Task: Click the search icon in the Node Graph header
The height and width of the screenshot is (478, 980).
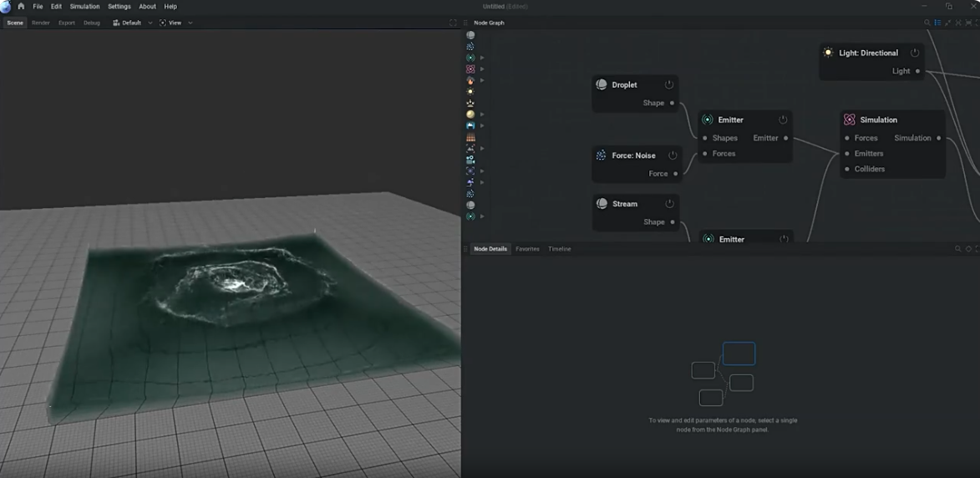Action: tap(927, 23)
